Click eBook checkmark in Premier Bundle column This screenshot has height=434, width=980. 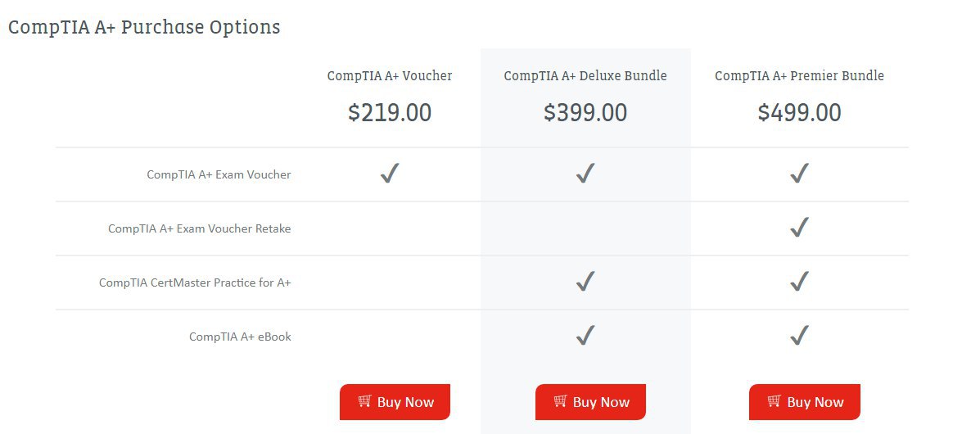[x=799, y=336]
